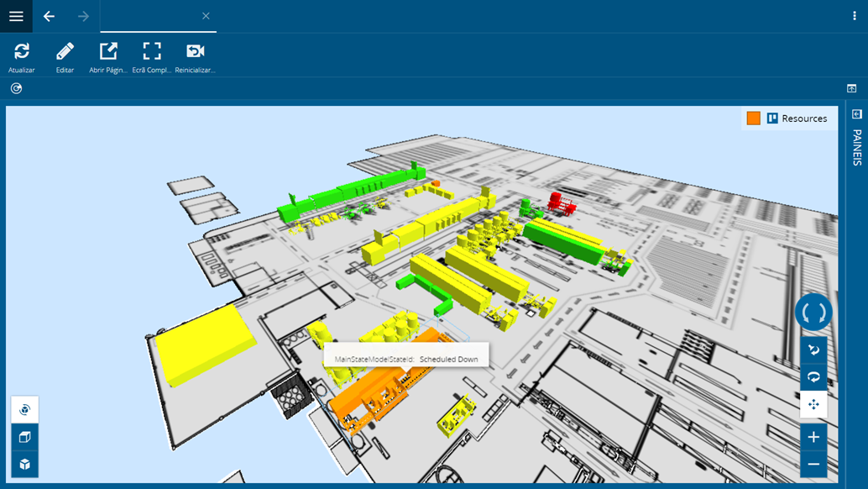Reset the camera with Reinicializar
Screen dimensions: 868x489
tap(195, 57)
